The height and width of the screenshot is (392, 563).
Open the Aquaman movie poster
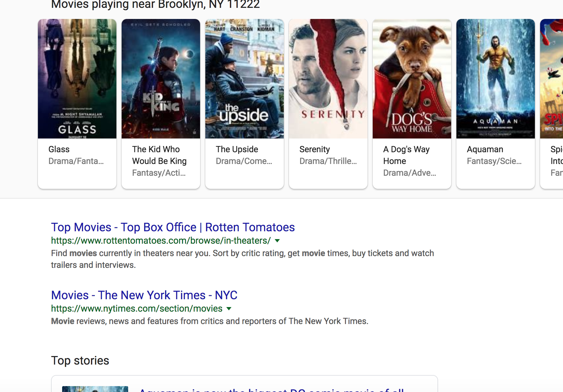click(496, 79)
